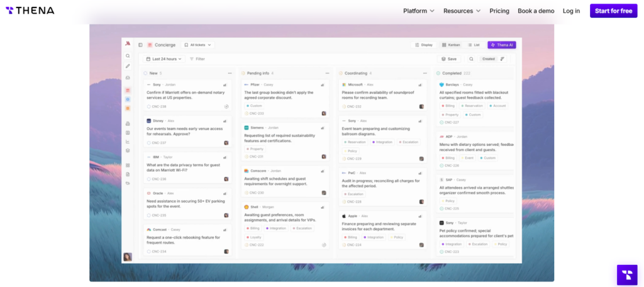Click the Loyalty tag on the Shell ticket
644x287 pixels.
(254, 237)
